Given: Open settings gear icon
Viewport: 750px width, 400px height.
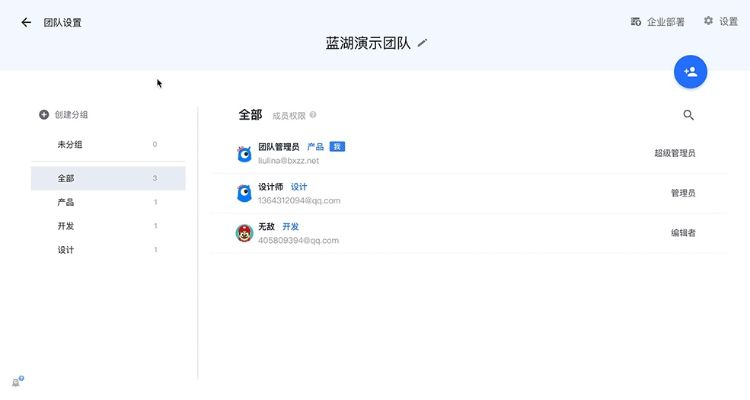Looking at the screenshot, I should click(708, 21).
